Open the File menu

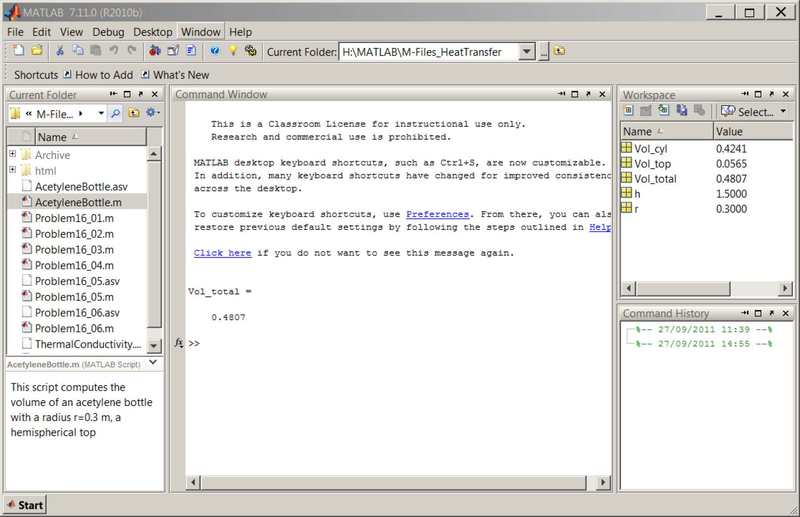coord(15,32)
